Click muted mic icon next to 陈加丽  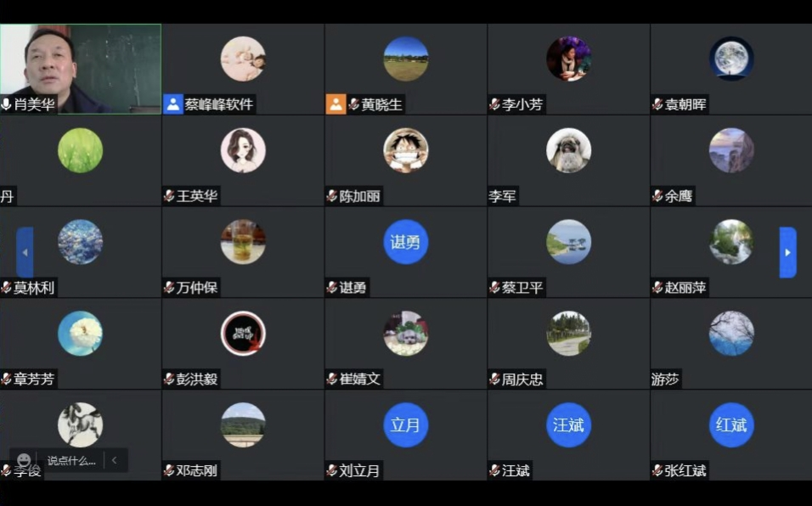pyautogui.click(x=332, y=196)
